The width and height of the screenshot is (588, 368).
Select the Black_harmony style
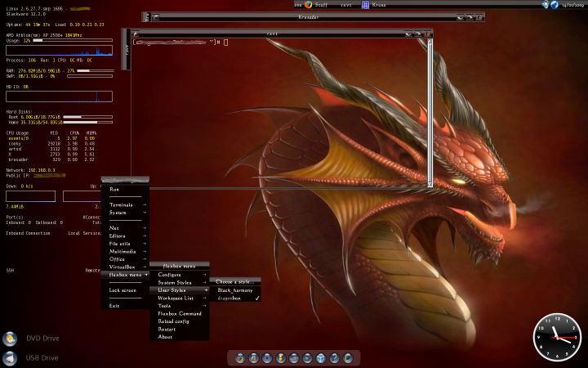coord(235,290)
